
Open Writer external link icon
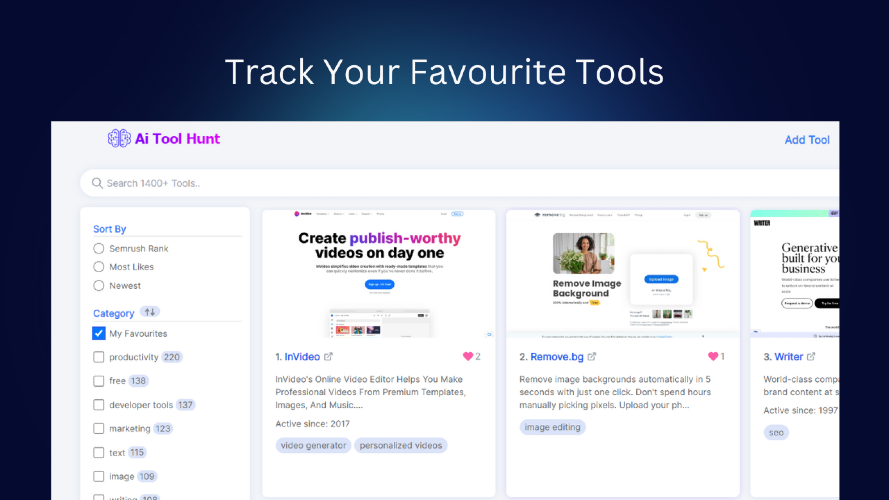[x=811, y=357]
